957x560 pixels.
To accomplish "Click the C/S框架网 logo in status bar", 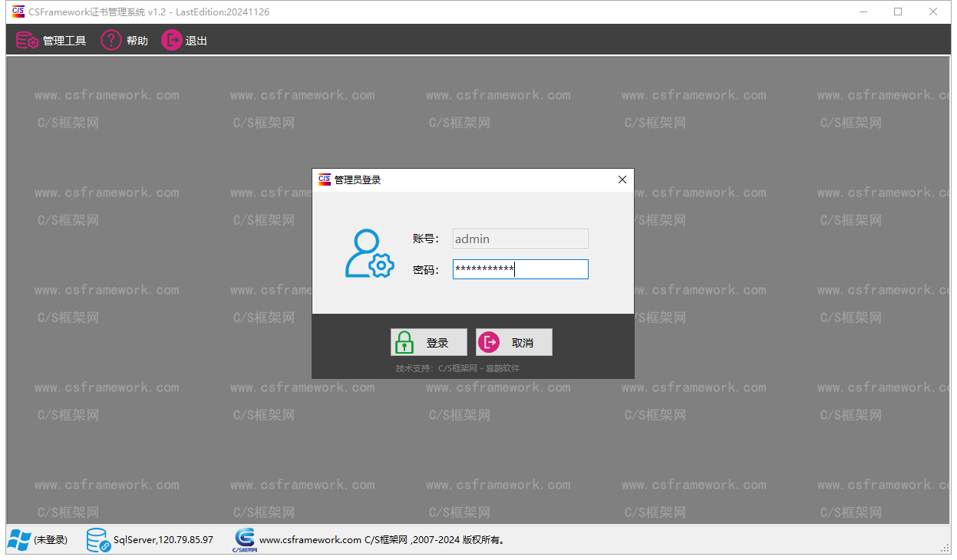I will coord(245,540).
